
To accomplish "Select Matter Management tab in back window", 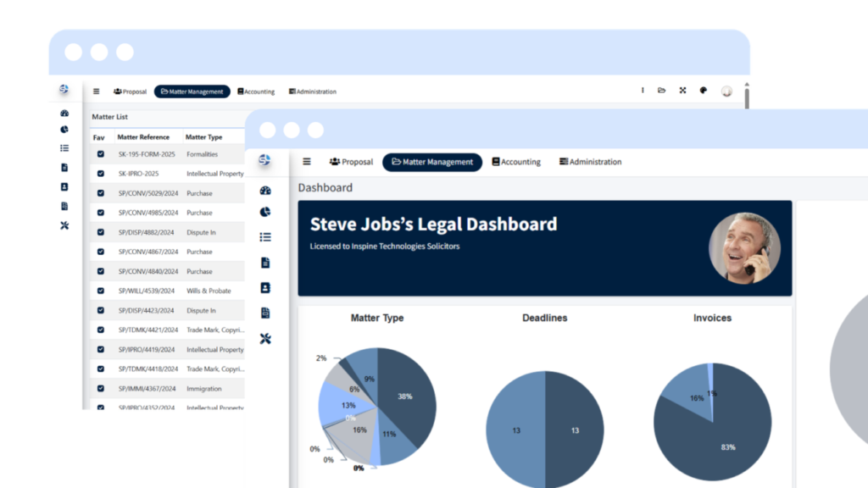I will (192, 91).
